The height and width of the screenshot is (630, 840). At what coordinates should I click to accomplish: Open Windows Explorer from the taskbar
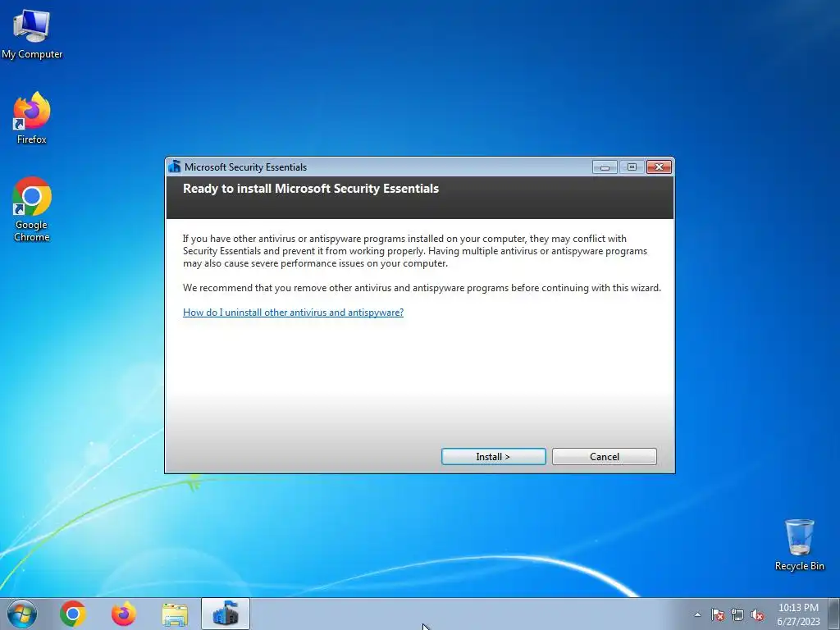[175, 614]
